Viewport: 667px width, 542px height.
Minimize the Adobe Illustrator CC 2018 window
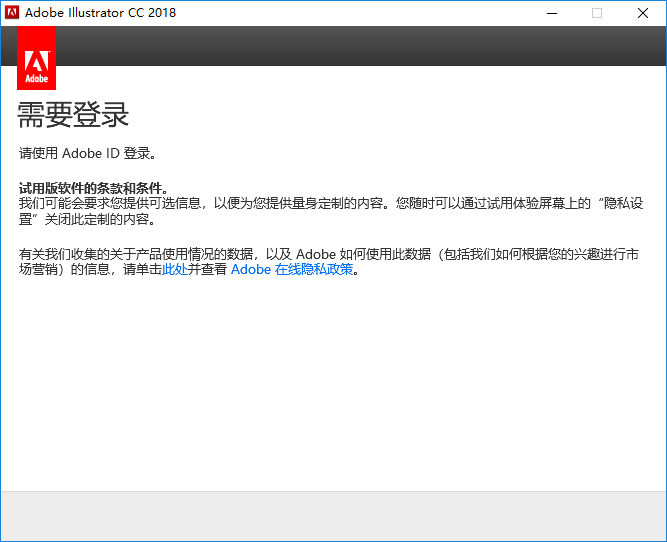pos(552,13)
